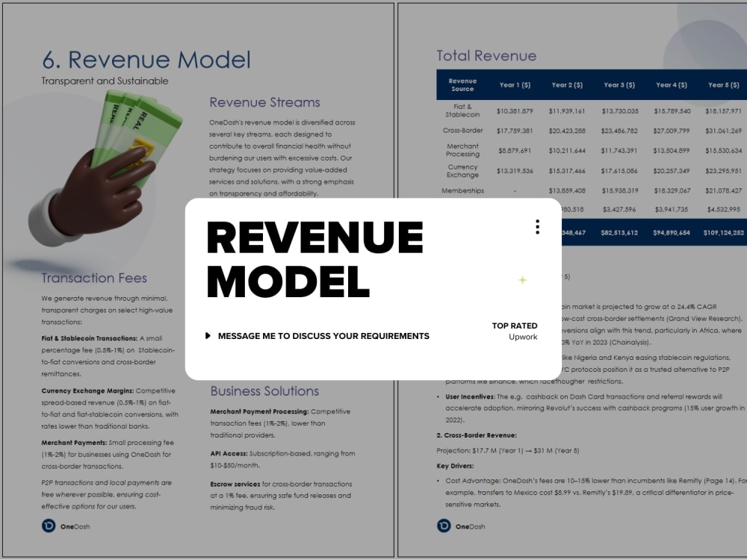This screenshot has width=747, height=560.
Task: Click the $18,157,971 cell
Action: click(724, 111)
